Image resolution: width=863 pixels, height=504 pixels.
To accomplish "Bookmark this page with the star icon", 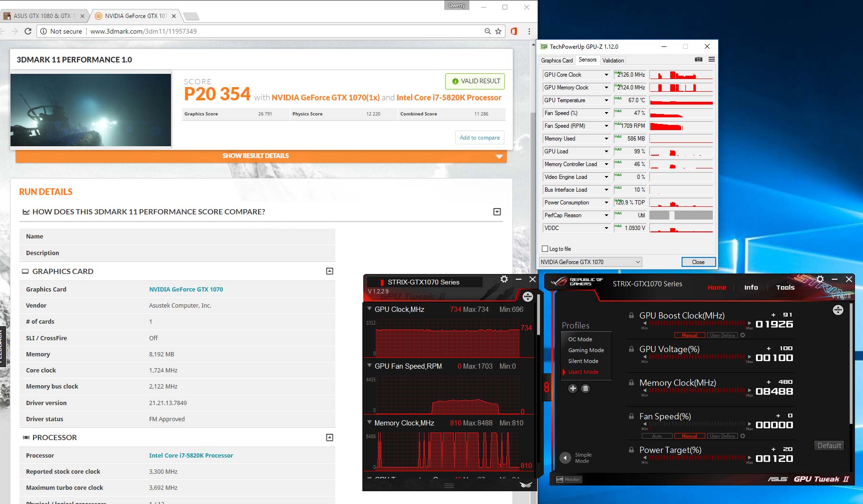I will [x=498, y=31].
